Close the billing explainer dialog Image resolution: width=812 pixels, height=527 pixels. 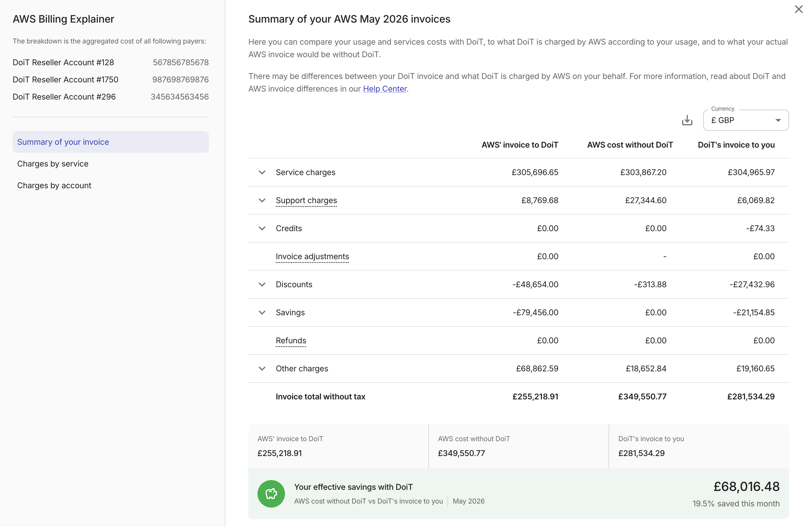click(798, 9)
